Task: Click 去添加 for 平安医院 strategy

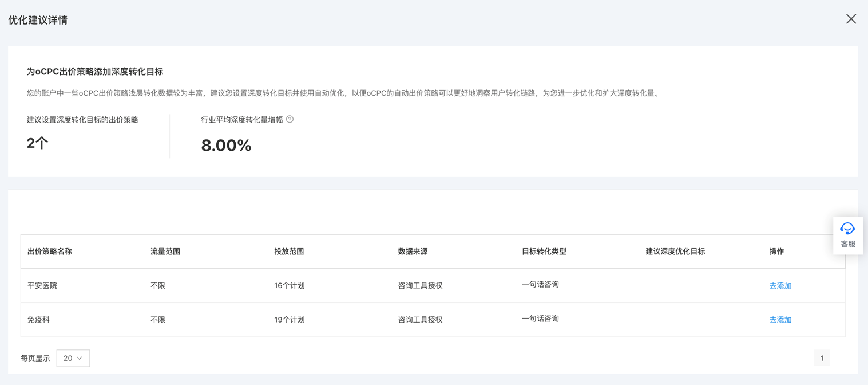Action: (780, 285)
